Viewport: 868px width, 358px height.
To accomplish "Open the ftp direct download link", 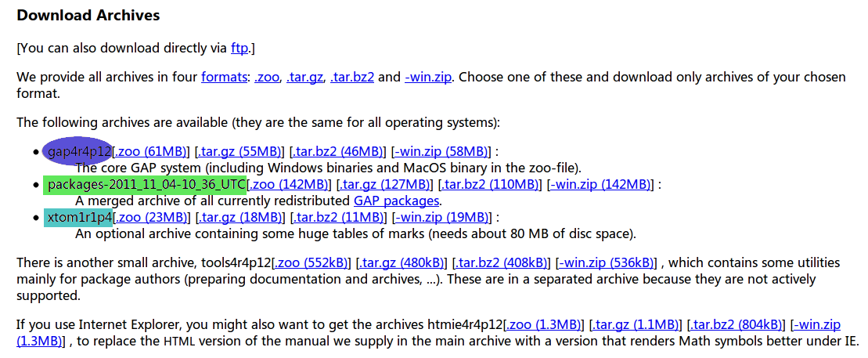I will pos(240,49).
